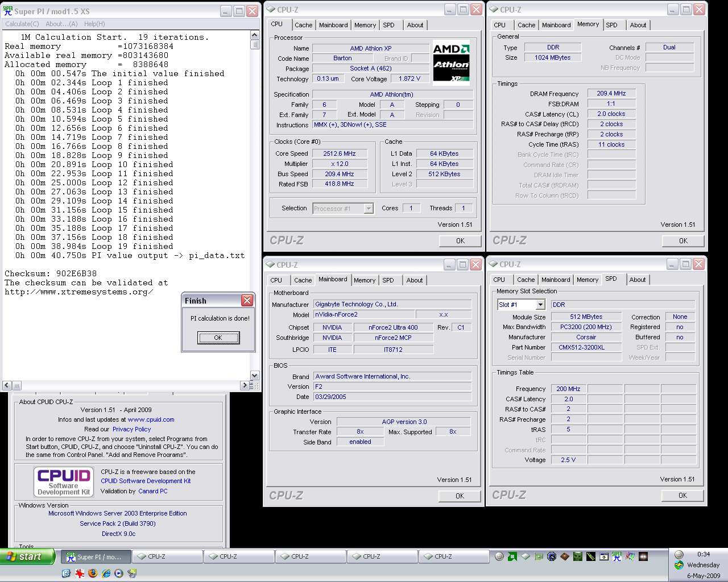Click OK in the Finish dialog
This screenshot has width=728, height=582.
coord(218,338)
